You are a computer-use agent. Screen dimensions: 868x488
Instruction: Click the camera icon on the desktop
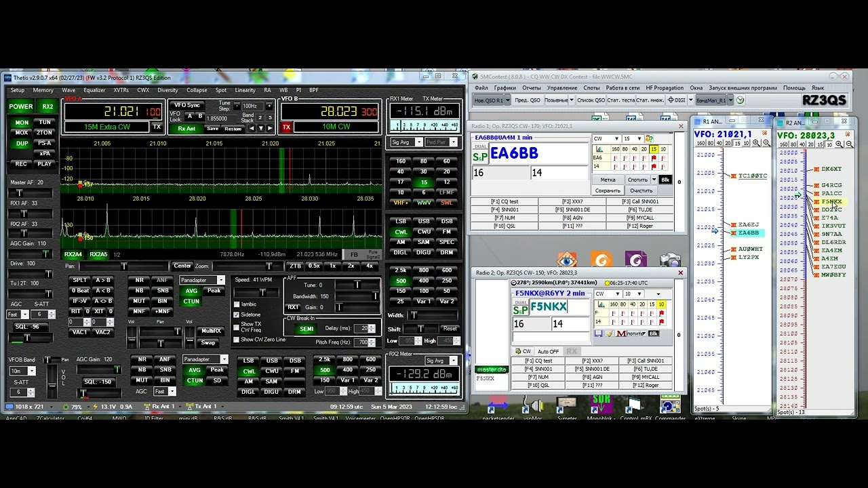pos(670,261)
